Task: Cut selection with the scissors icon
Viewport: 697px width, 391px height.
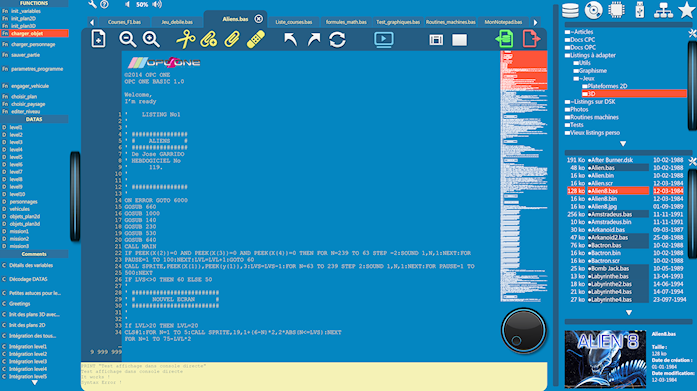Action: (185, 39)
